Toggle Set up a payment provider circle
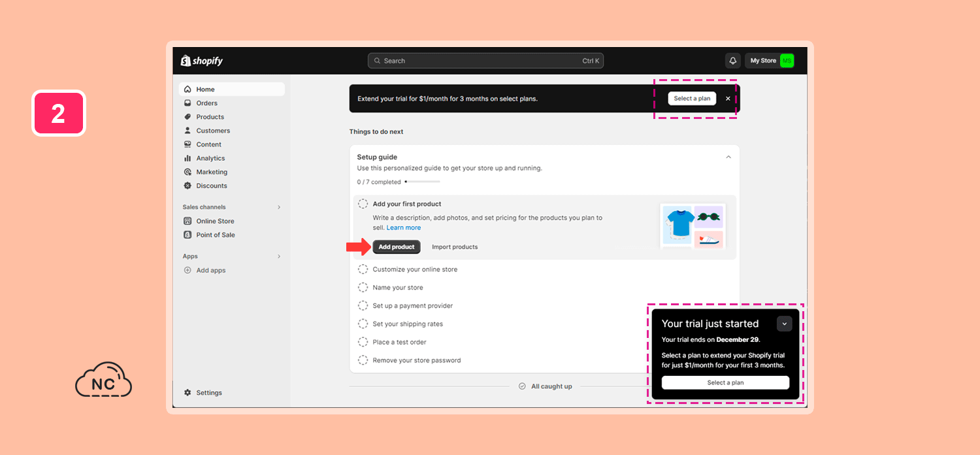 pos(363,306)
